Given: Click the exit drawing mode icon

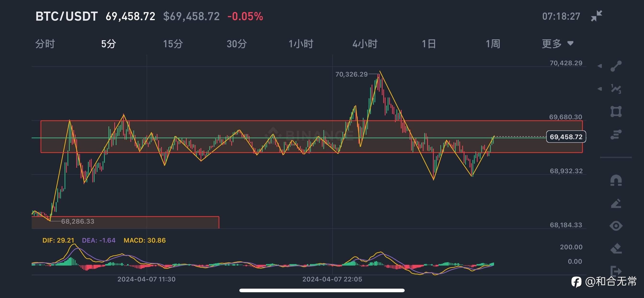Looking at the screenshot, I should 616,270.
